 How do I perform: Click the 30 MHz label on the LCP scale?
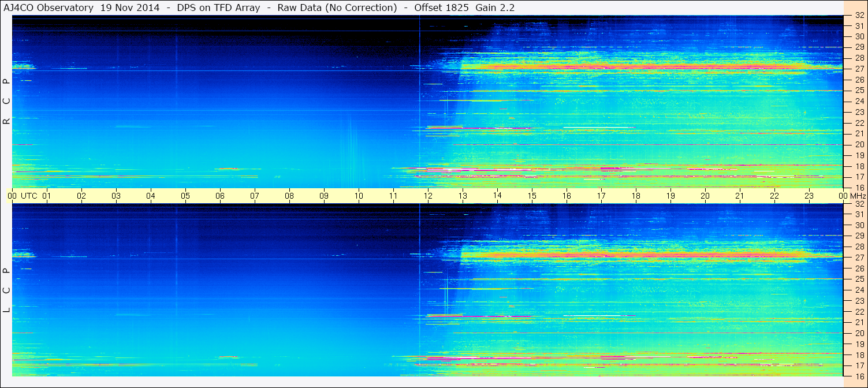[859, 225]
